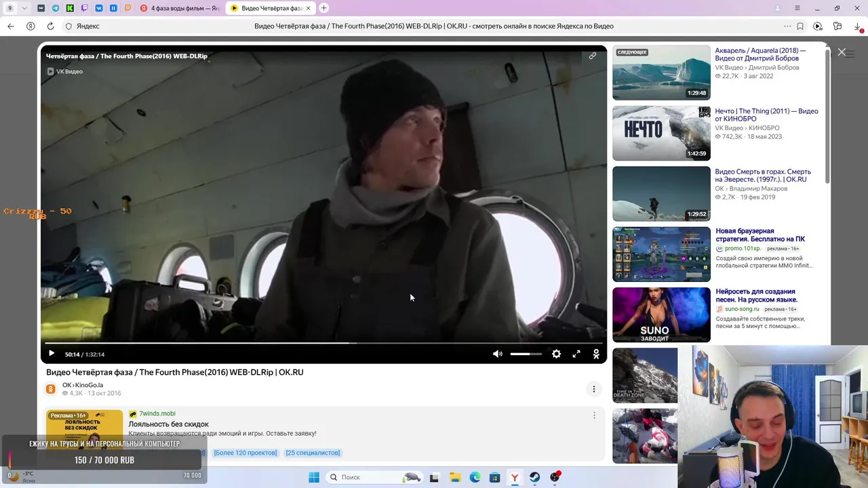The height and width of the screenshot is (488, 868).
Task: Open Yandex home Я button
Action: point(31,26)
